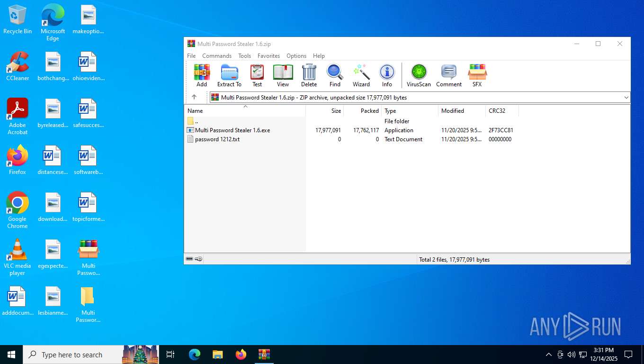Open the Favorites menu
The height and width of the screenshot is (364, 644).
(268, 56)
